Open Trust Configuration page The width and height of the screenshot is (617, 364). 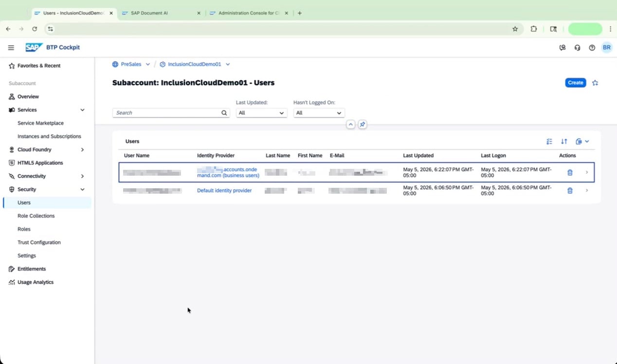pos(39,242)
